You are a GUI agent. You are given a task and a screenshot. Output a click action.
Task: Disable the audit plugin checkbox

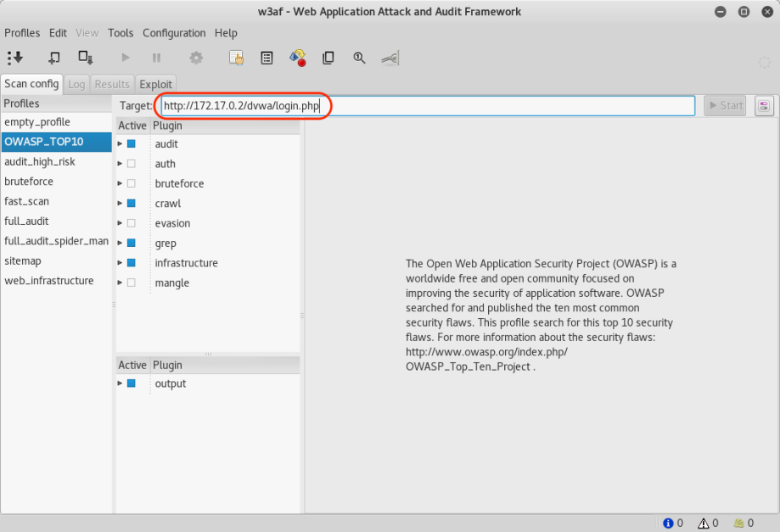[132, 143]
